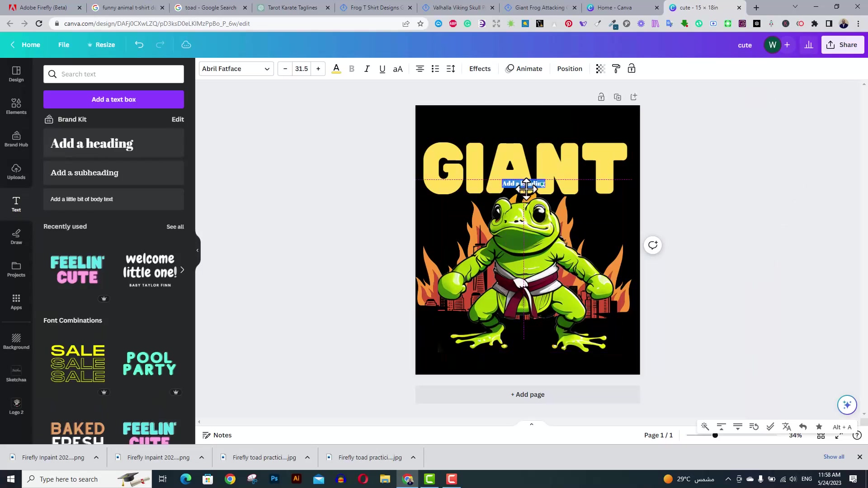The height and width of the screenshot is (488, 868).
Task: Open the Sketchaa app
Action: click(x=16, y=374)
